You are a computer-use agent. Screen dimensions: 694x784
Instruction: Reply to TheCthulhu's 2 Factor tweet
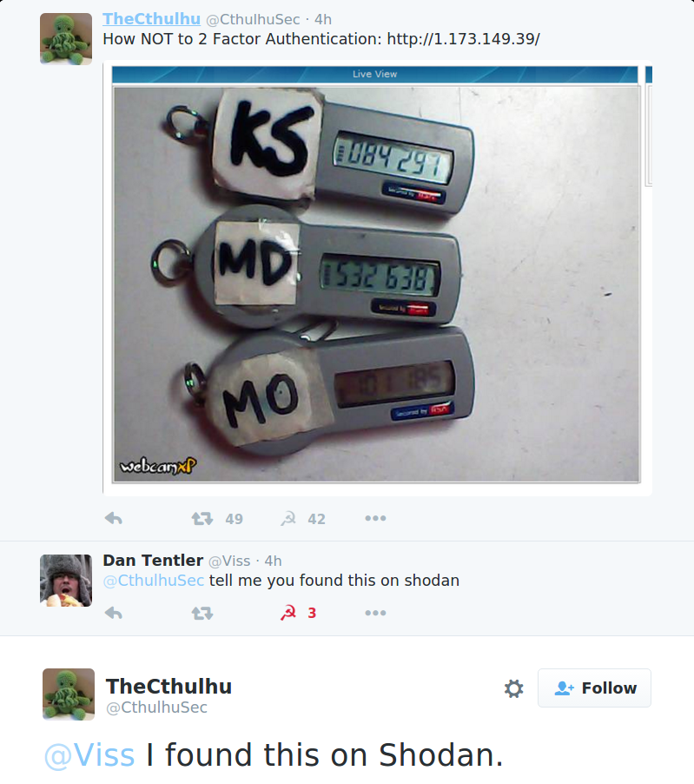click(114, 519)
